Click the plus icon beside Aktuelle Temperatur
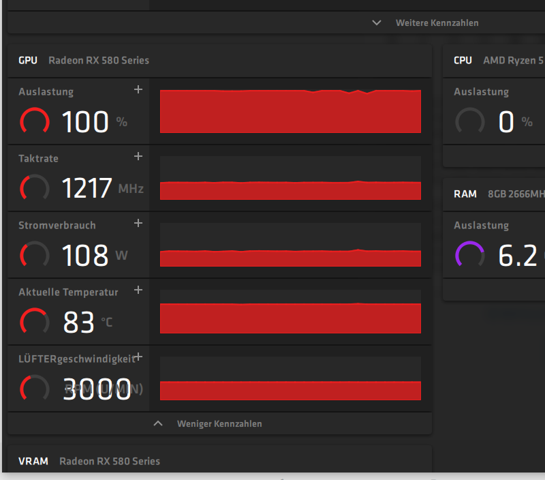This screenshot has width=545, height=480. (x=138, y=290)
